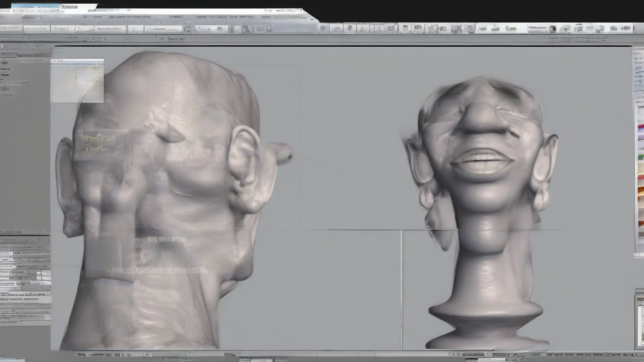Click the round dial icon in the top toolbar
This screenshot has width=644, height=362.
[188, 29]
